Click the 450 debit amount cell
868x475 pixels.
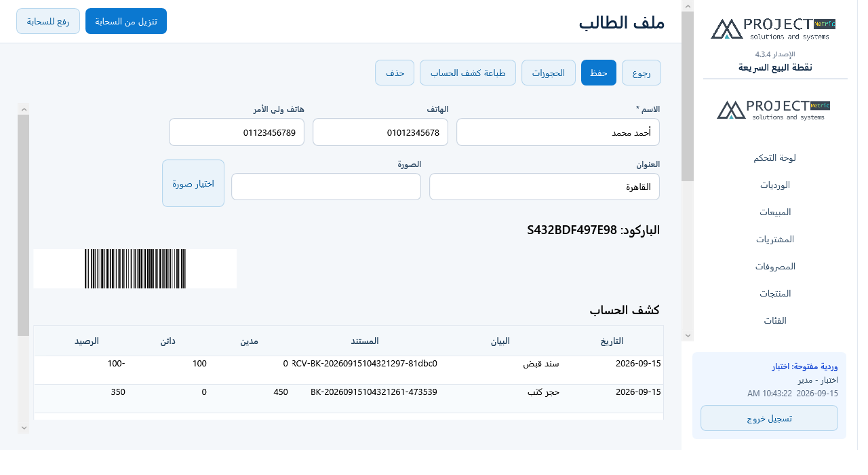tap(281, 392)
